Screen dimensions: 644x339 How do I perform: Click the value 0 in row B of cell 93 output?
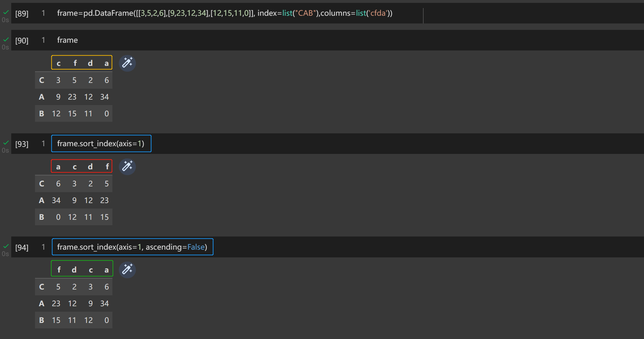58,217
